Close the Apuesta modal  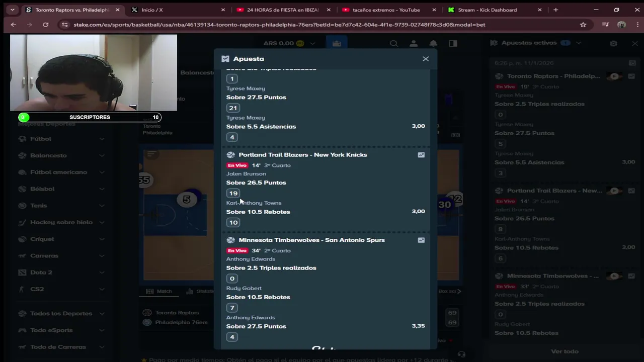[426, 59]
